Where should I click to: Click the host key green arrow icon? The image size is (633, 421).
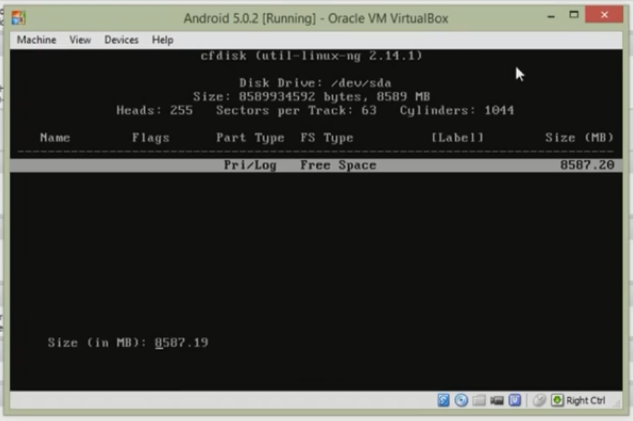pyautogui.click(x=558, y=400)
